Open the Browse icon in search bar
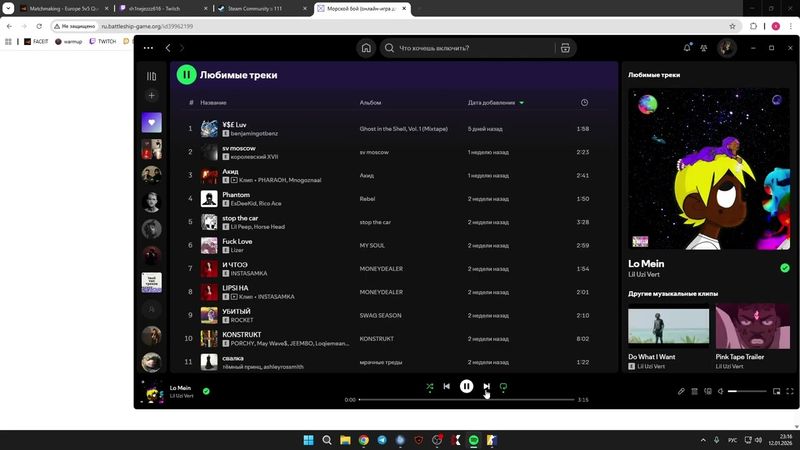 (x=565, y=48)
